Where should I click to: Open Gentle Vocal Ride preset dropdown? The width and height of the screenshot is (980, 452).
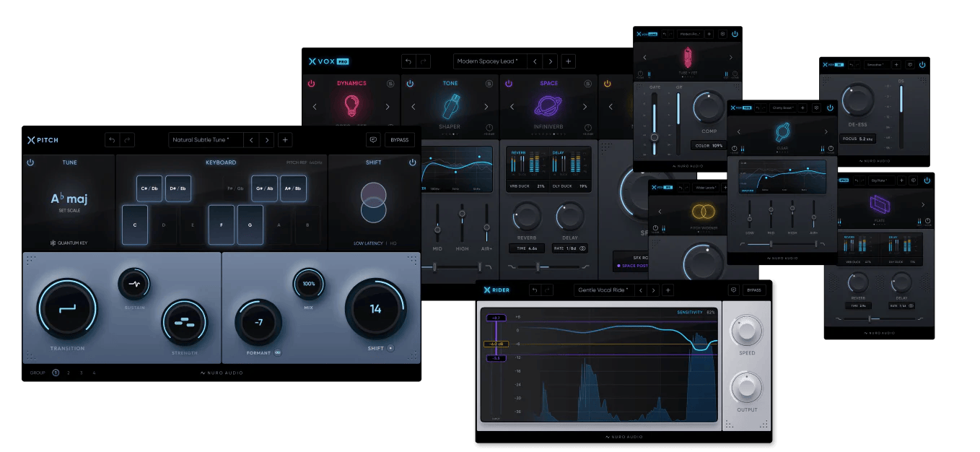605,290
